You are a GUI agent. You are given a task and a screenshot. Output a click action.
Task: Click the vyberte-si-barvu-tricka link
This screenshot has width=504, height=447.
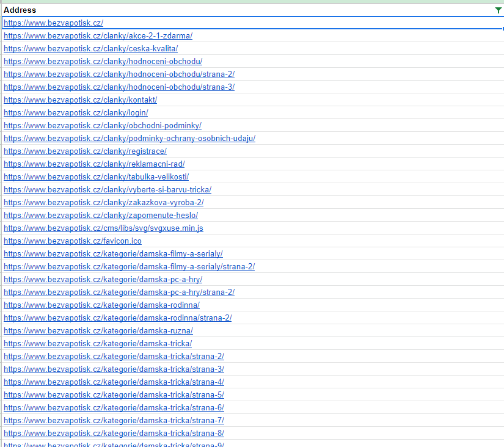click(108, 189)
